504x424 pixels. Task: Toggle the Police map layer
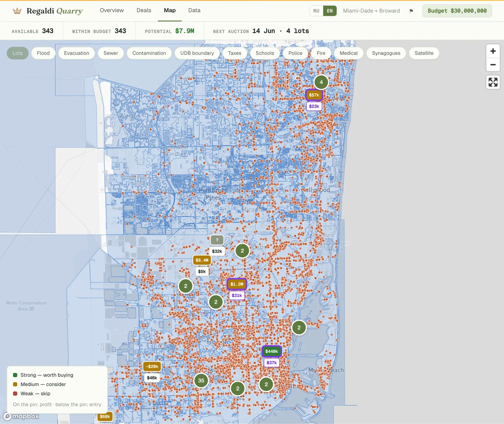pos(296,53)
